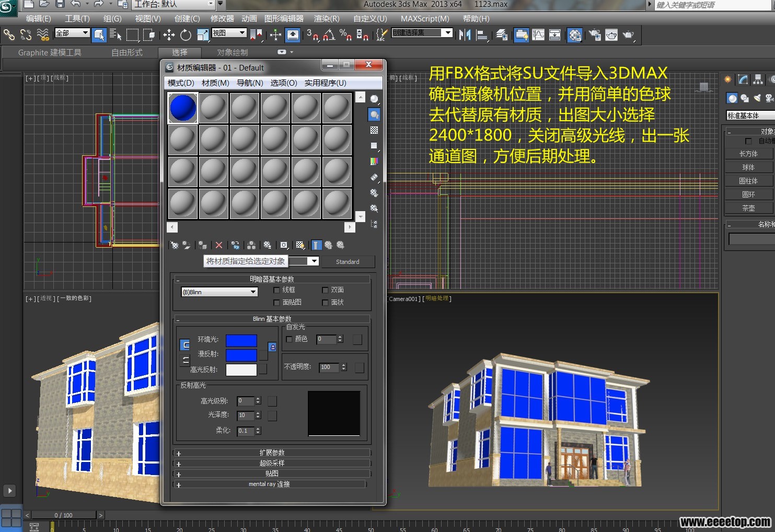Click the Unlink Selection tool
The width and height of the screenshot is (775, 532).
[26, 35]
